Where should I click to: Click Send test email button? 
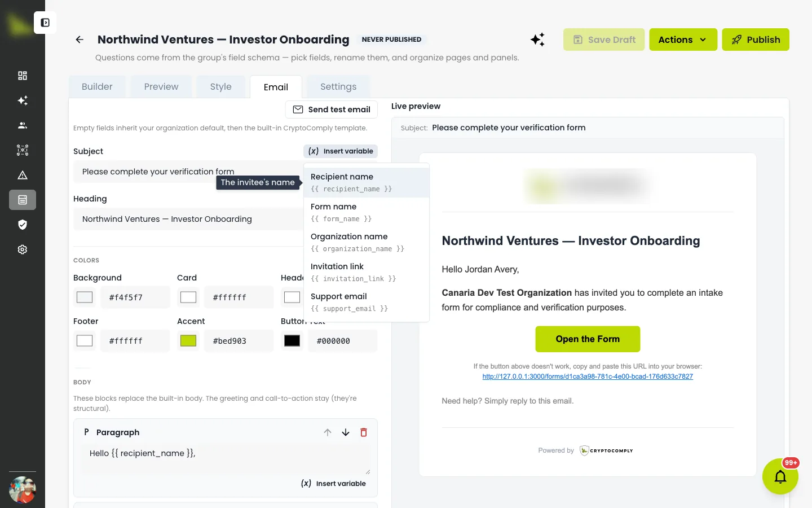coord(332,110)
